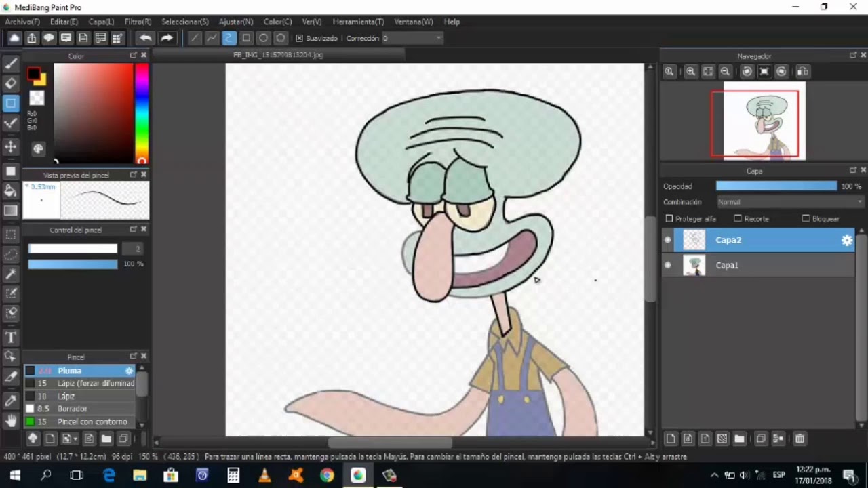The image size is (868, 488).
Task: Select the Brush tool in left toolbar
Action: coord(11,64)
